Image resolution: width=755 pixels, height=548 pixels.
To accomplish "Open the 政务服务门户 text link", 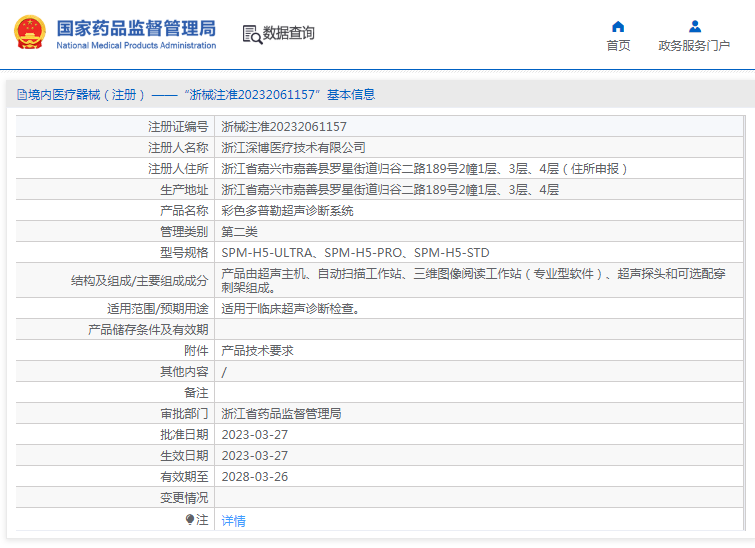I will tap(694, 46).
